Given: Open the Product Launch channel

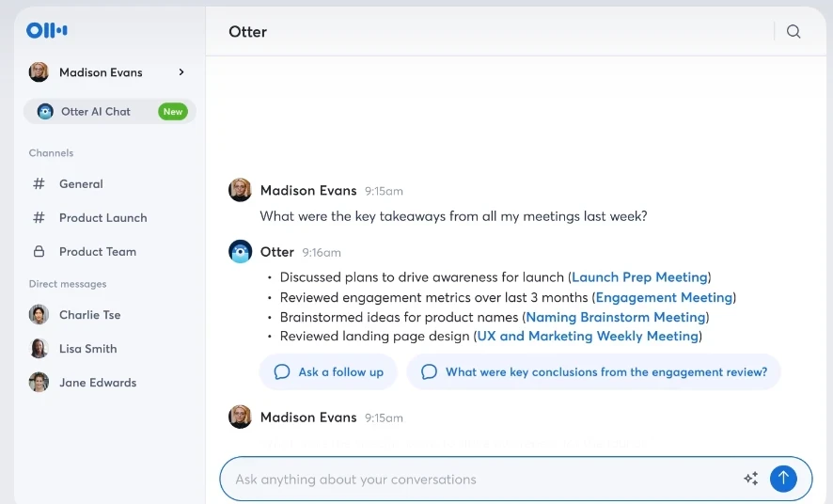Looking at the screenshot, I should [102, 218].
